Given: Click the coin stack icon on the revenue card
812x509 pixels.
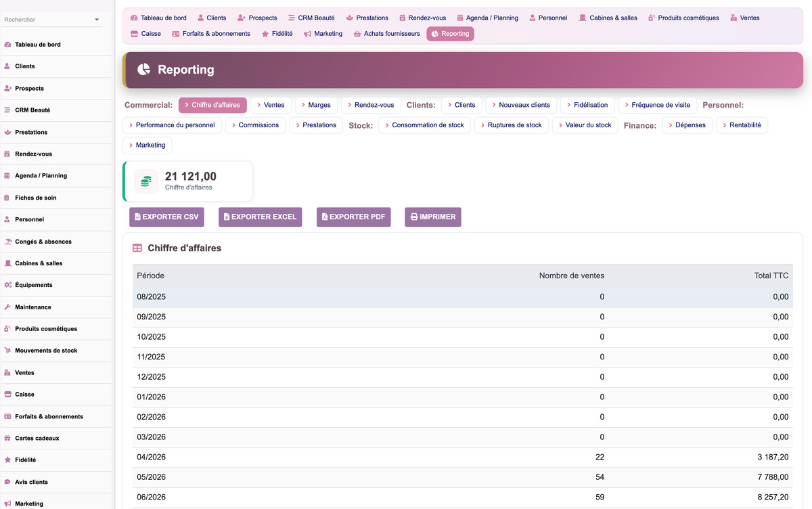Looking at the screenshot, I should coord(146,181).
